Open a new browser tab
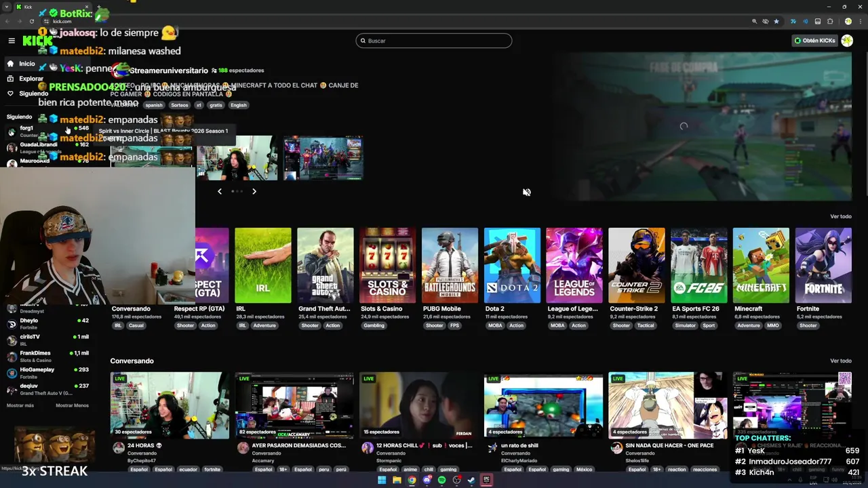 click(99, 7)
